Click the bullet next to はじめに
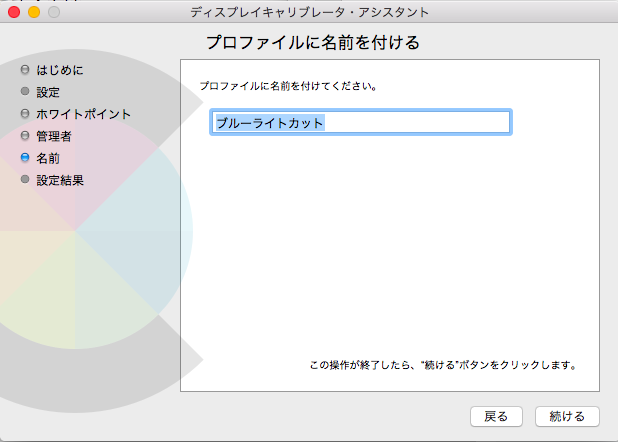 tap(25, 69)
